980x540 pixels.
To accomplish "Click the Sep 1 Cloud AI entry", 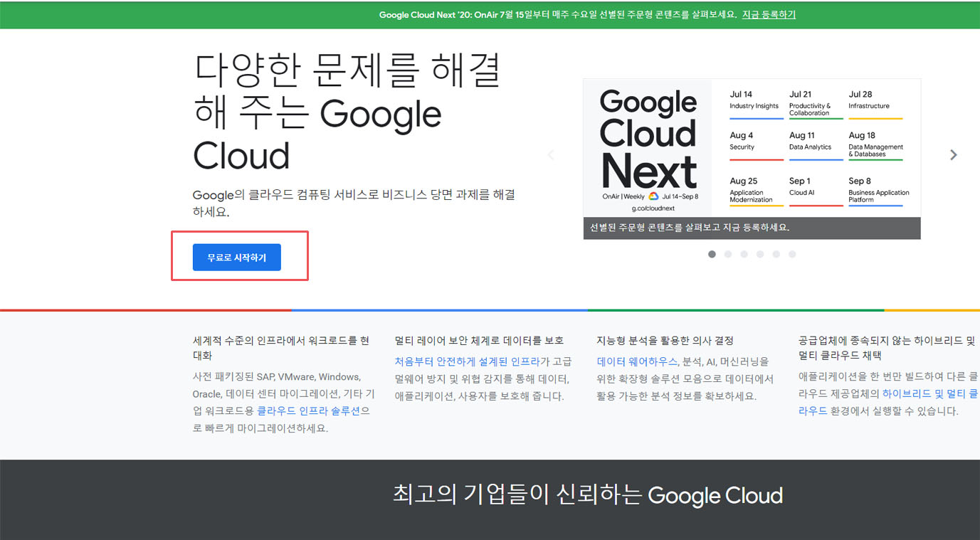I will pos(816,191).
